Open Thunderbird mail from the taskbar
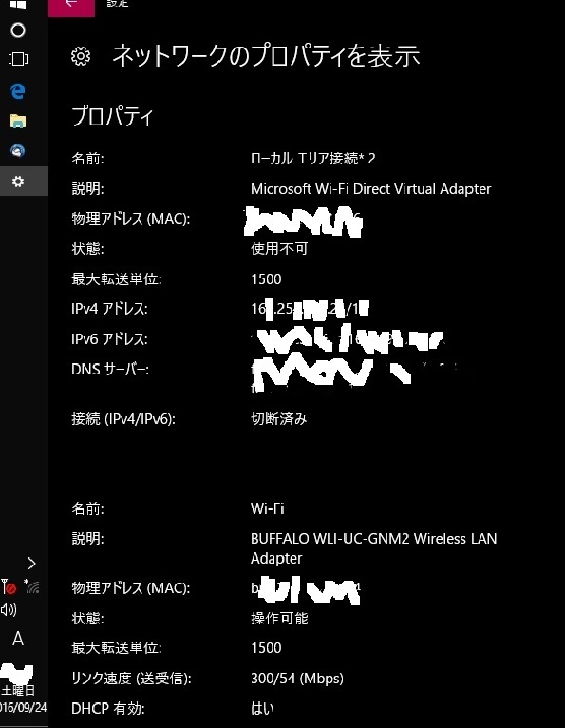 [x=18, y=151]
